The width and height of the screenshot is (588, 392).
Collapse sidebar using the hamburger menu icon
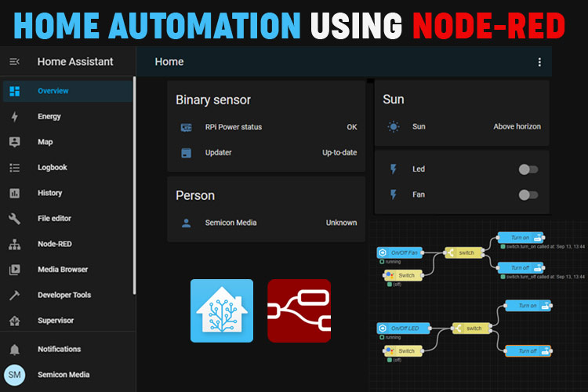[14, 61]
